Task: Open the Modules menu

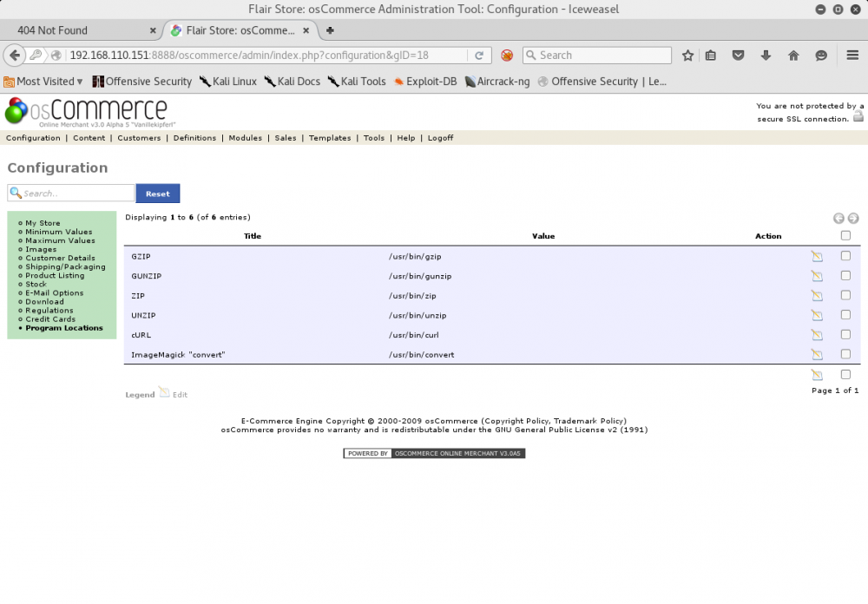Action: [245, 138]
